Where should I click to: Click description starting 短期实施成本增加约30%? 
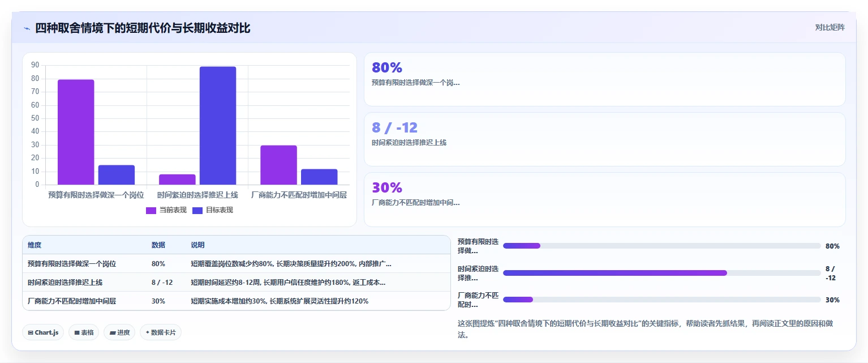[x=280, y=301]
